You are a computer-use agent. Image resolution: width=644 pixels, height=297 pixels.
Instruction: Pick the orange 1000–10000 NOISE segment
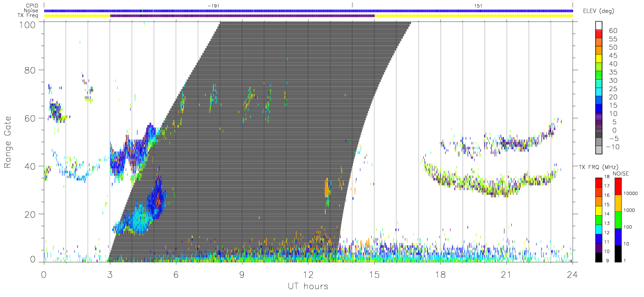618,203
